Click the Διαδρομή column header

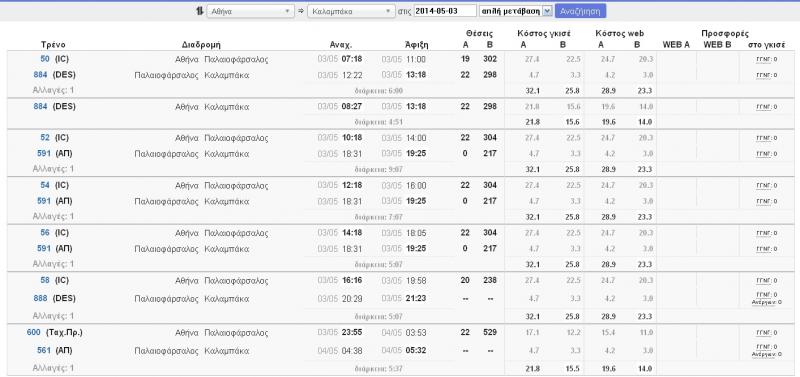coord(201,45)
